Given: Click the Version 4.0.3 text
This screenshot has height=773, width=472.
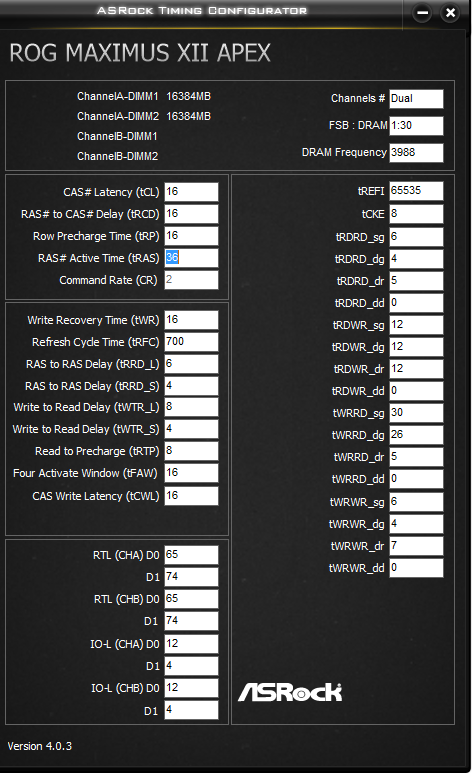Looking at the screenshot, I should tap(39, 746).
